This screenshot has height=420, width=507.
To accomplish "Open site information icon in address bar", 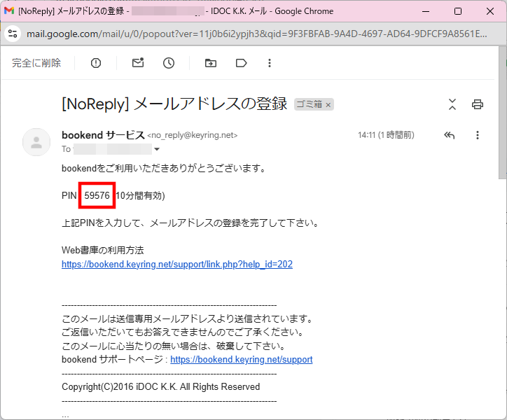I will pyautogui.click(x=13, y=34).
